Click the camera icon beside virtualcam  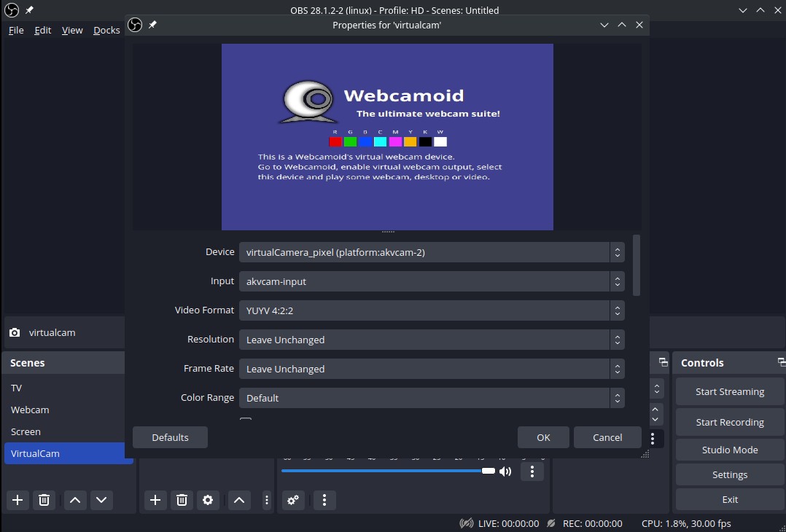coord(15,332)
